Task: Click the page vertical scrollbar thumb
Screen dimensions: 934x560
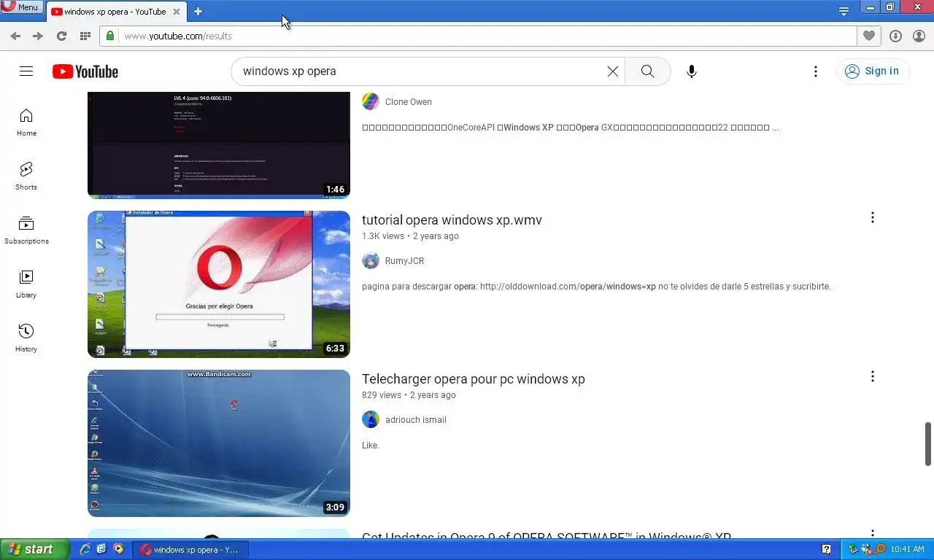Action: pyautogui.click(x=928, y=443)
